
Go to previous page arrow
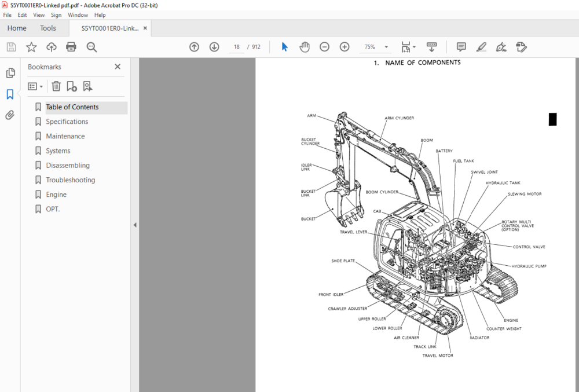194,47
